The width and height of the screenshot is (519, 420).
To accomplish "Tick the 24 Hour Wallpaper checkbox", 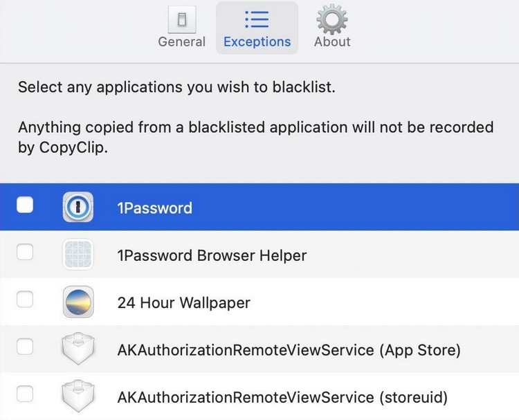I will [25, 300].
